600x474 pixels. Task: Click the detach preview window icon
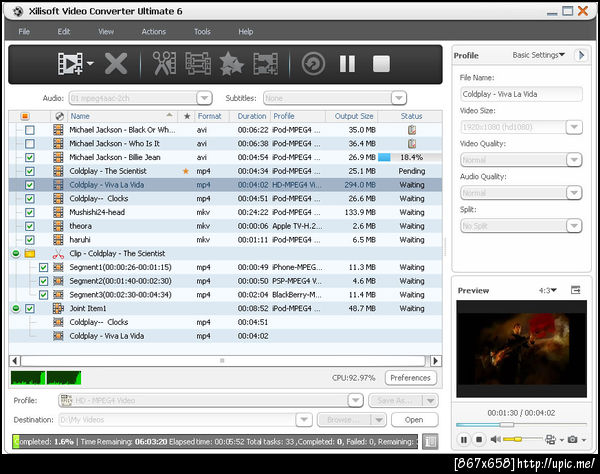[576, 290]
